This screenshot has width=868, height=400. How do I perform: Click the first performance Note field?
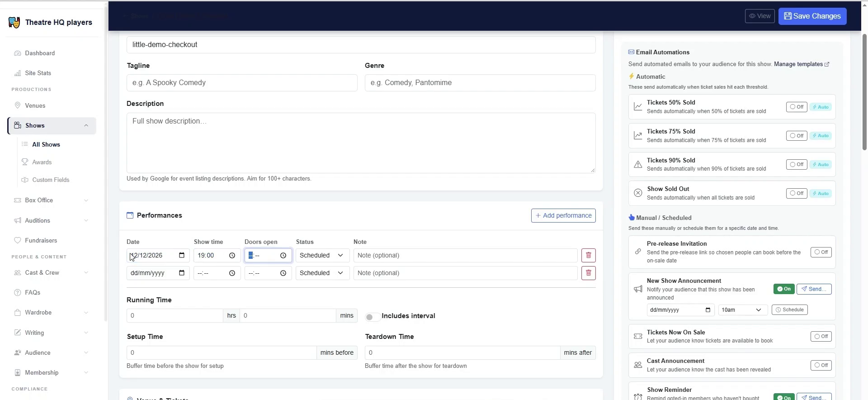[x=465, y=255]
